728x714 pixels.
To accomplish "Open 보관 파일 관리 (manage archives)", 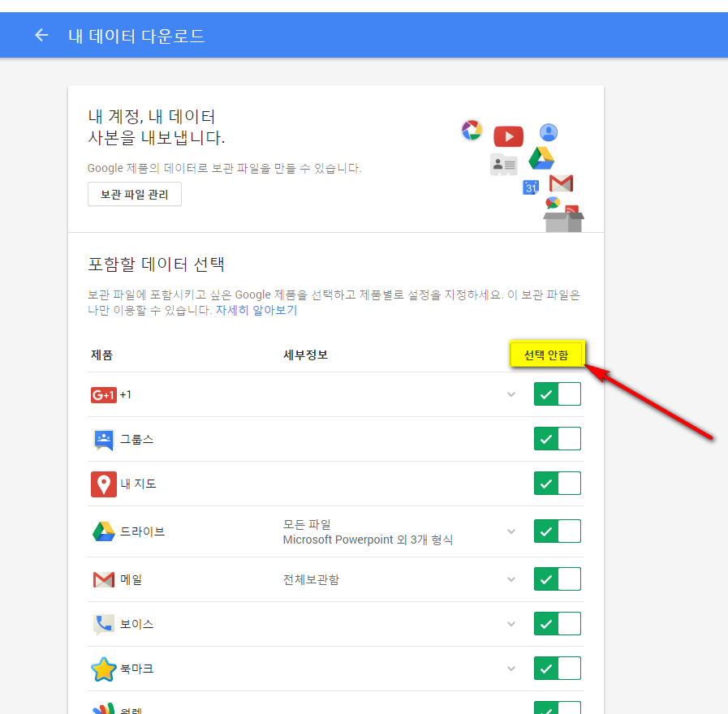I will coord(135,194).
